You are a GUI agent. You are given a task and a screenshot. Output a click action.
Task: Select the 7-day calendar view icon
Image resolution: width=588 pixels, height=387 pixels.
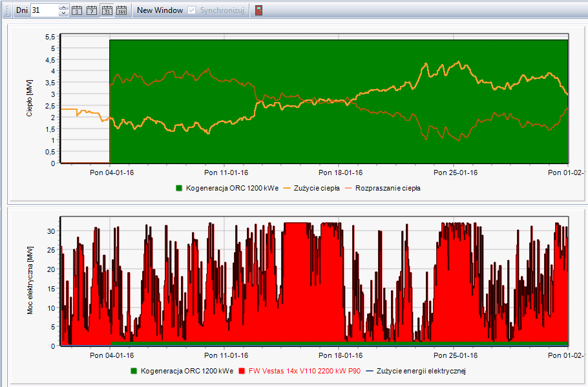(x=92, y=10)
